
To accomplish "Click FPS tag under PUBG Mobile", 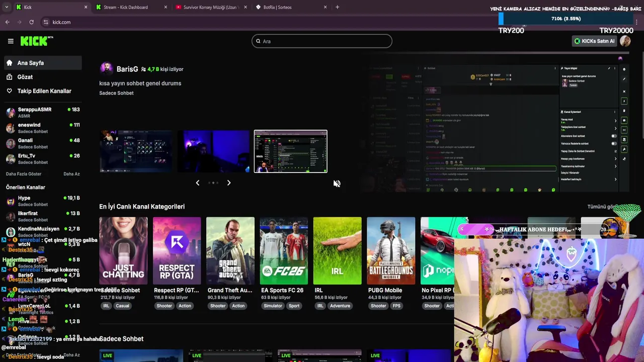I will (x=397, y=306).
